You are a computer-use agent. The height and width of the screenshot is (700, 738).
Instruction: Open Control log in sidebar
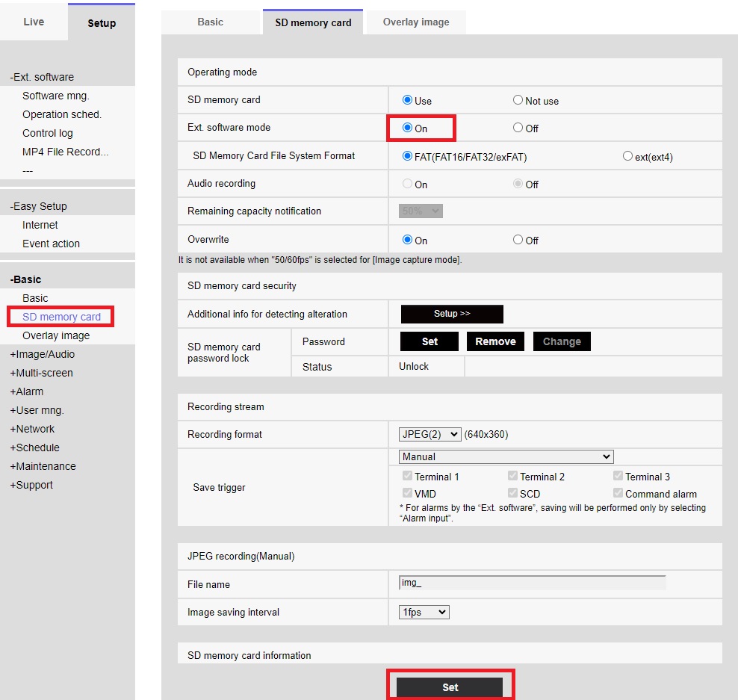[48, 133]
